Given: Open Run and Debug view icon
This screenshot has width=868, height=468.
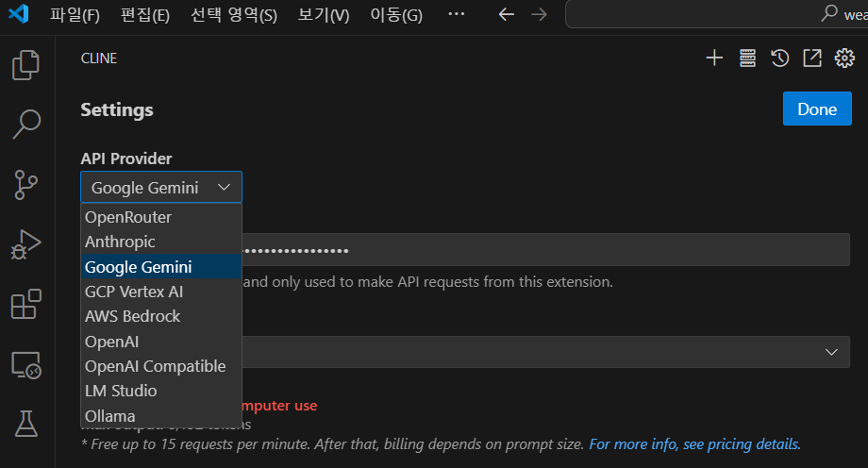Looking at the screenshot, I should [26, 244].
